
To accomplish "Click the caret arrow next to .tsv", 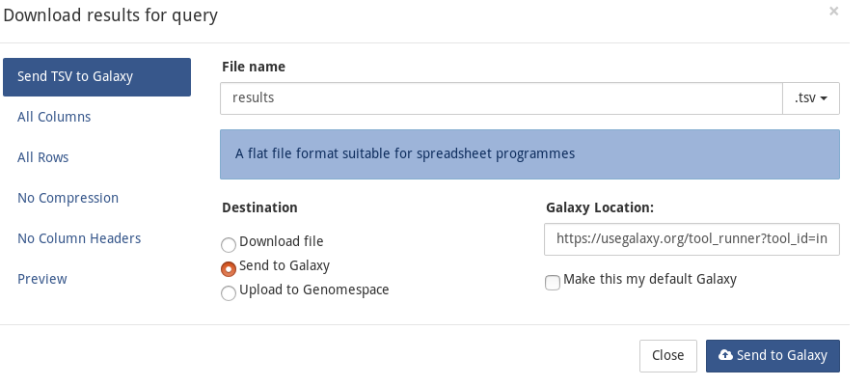I will click(x=824, y=99).
